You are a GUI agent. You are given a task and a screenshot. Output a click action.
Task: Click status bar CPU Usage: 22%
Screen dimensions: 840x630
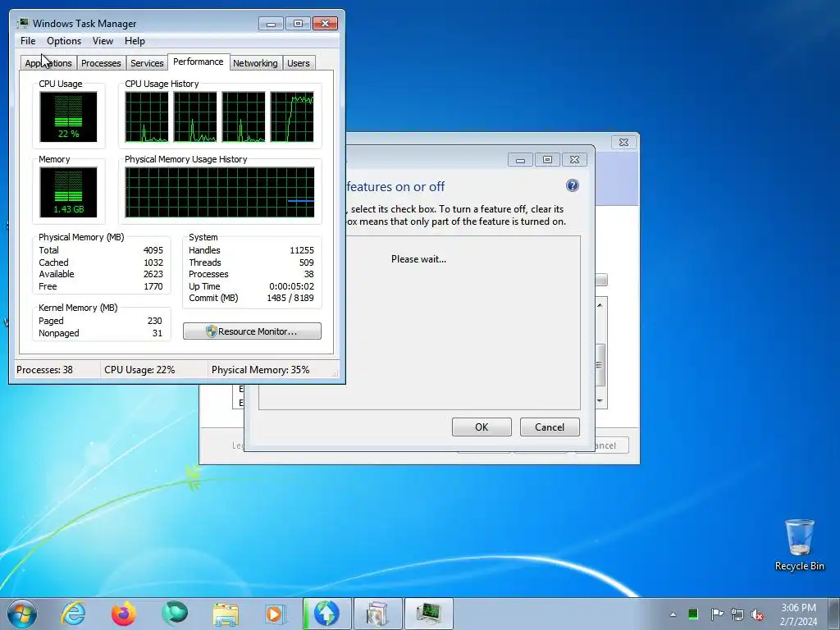[x=139, y=370]
